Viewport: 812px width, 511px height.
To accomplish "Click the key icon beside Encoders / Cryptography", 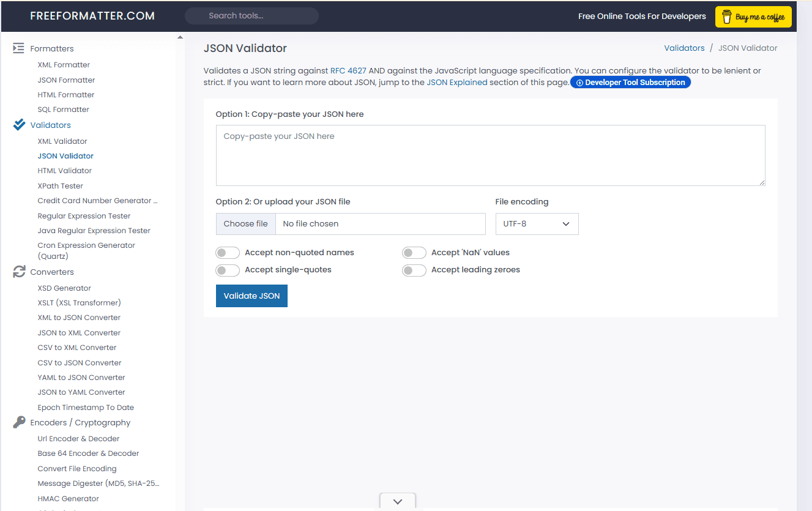I will pos(18,422).
